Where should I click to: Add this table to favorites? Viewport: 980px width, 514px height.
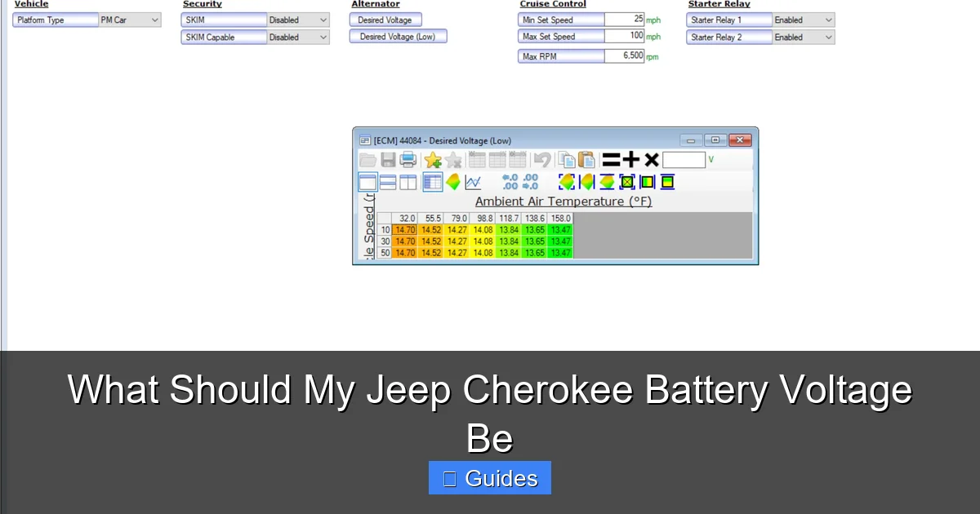tap(434, 160)
